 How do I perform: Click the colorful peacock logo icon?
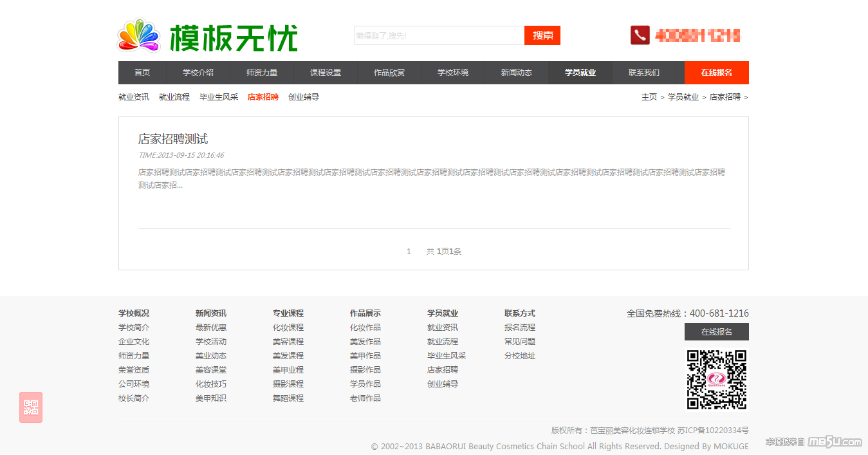[138, 35]
